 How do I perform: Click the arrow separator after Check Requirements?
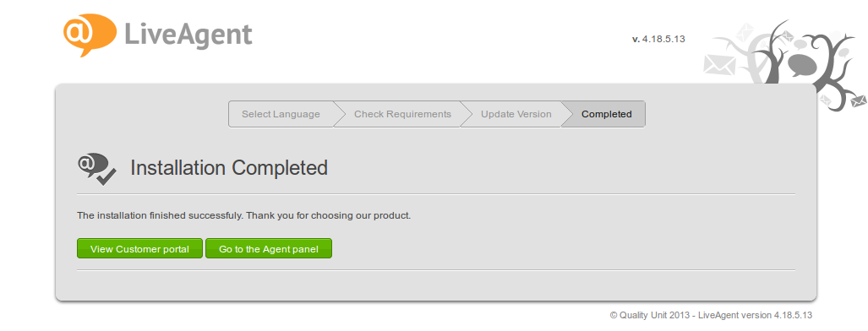click(466, 114)
